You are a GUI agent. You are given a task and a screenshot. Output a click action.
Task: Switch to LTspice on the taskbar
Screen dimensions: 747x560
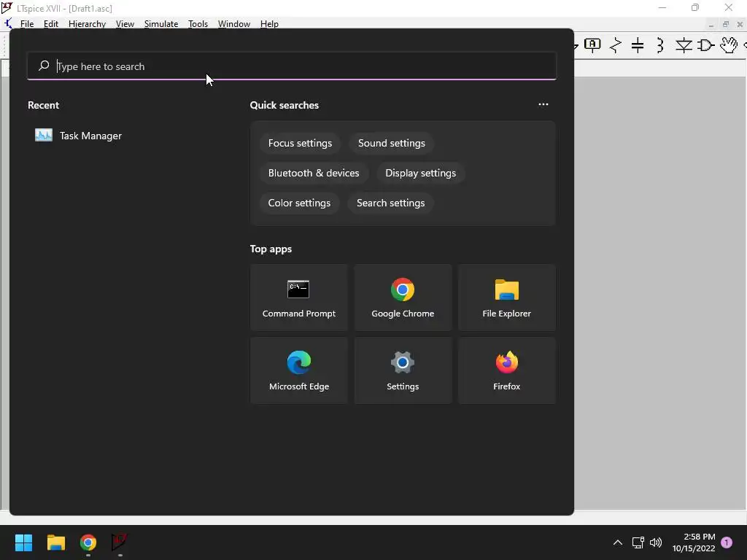[x=120, y=542]
